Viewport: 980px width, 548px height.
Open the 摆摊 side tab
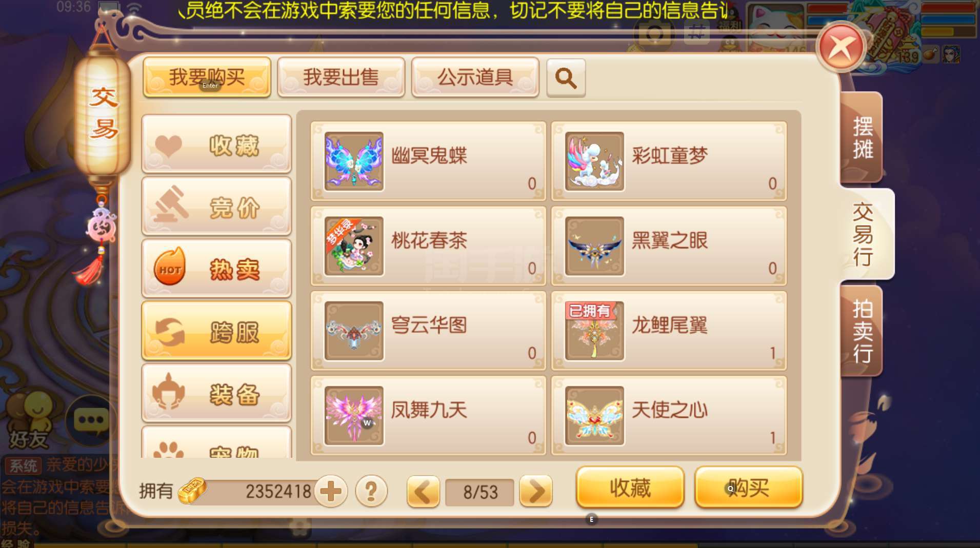coord(862,137)
